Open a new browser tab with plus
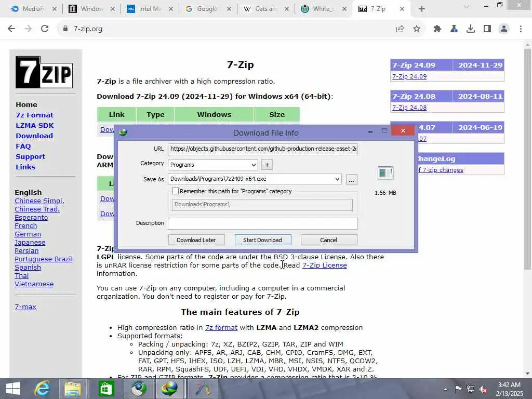 click(x=422, y=9)
